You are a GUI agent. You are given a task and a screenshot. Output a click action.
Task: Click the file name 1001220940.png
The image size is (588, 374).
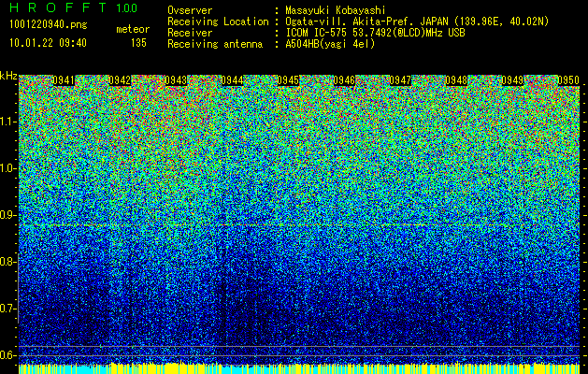click(49, 25)
